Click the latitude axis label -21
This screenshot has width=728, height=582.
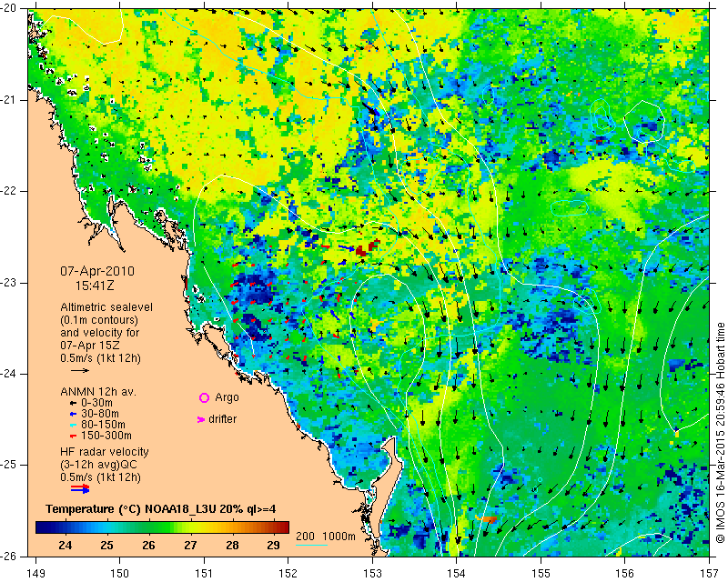(x=8, y=100)
